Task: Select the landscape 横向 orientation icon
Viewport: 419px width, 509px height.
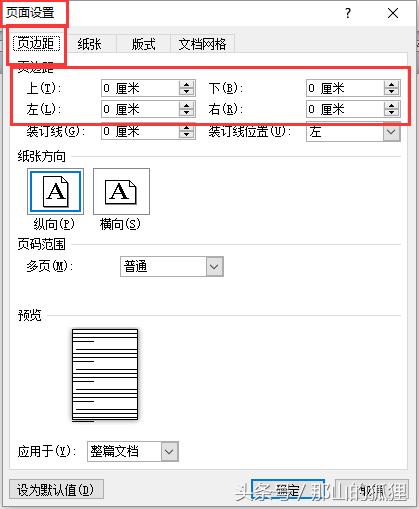Action: 121,191
